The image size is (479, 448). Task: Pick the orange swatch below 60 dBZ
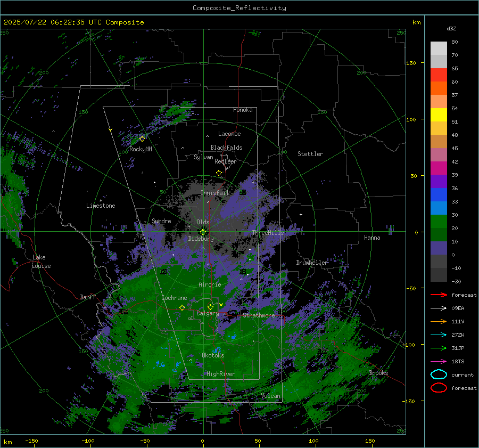pyautogui.click(x=439, y=88)
